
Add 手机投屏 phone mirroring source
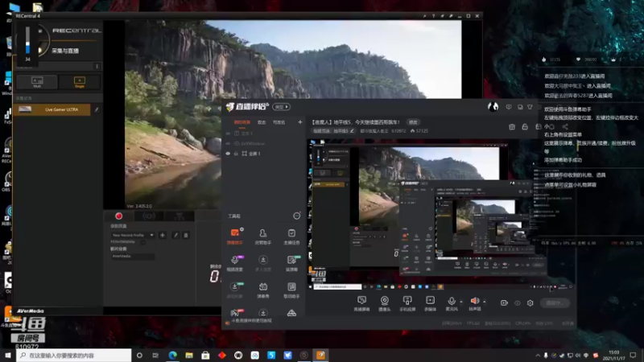point(407,304)
